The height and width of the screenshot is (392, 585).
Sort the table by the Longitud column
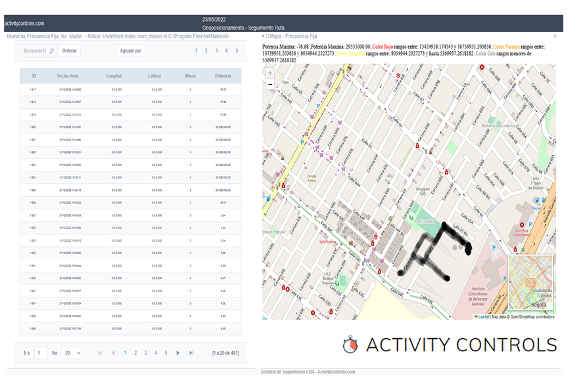pos(114,76)
